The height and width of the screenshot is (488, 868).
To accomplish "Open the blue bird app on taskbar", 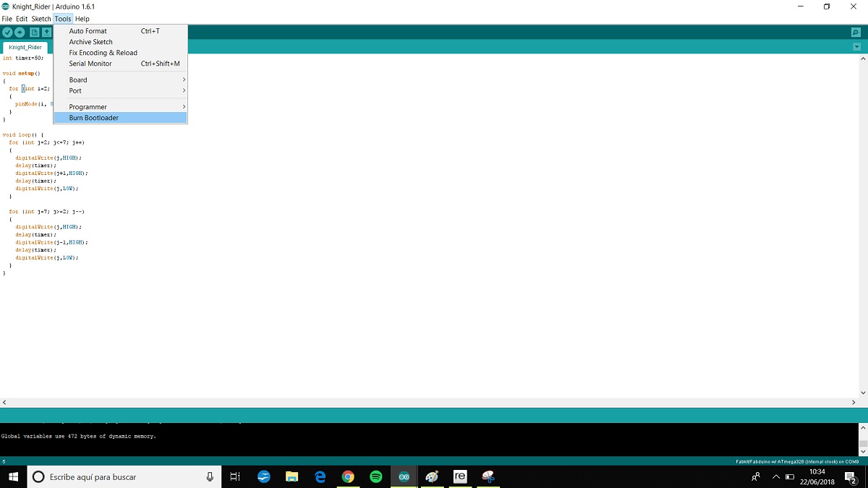I will [x=264, y=476].
